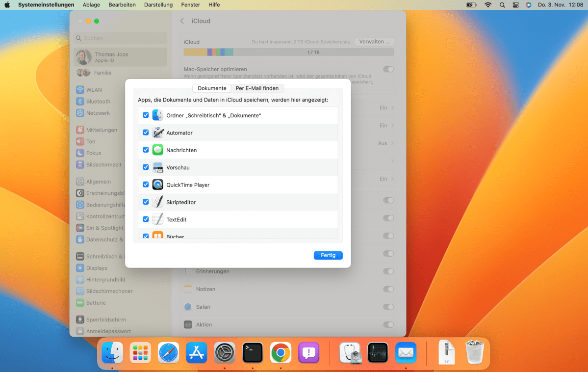Screen dimensions: 588x372
Task: Switch to the Dokumente tab
Action: tap(212, 88)
